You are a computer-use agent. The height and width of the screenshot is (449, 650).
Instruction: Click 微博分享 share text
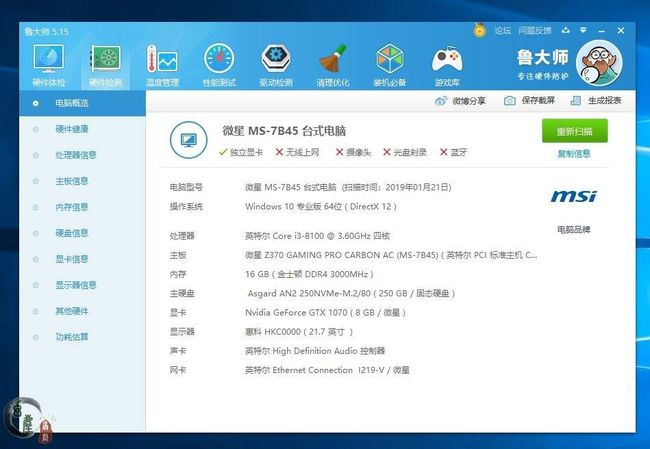click(469, 101)
